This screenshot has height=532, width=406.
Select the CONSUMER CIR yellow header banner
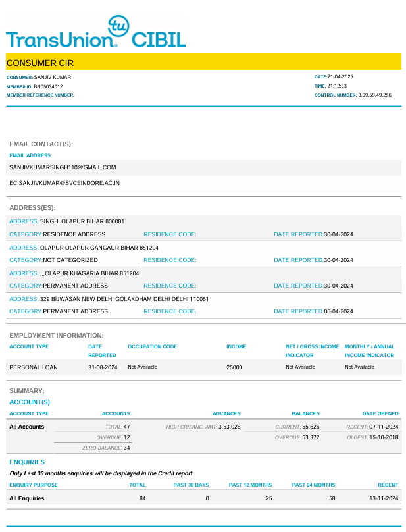203,61
